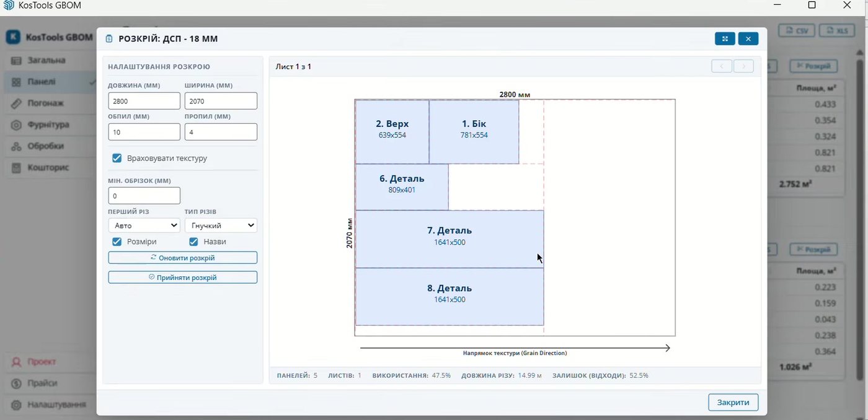The width and height of the screenshot is (868, 420).
Task: Click the table icon beside Загальна
Action: click(16, 61)
